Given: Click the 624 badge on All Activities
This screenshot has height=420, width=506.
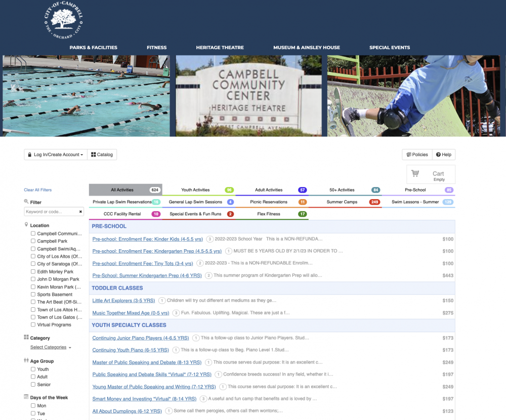Looking at the screenshot, I should (x=155, y=190).
